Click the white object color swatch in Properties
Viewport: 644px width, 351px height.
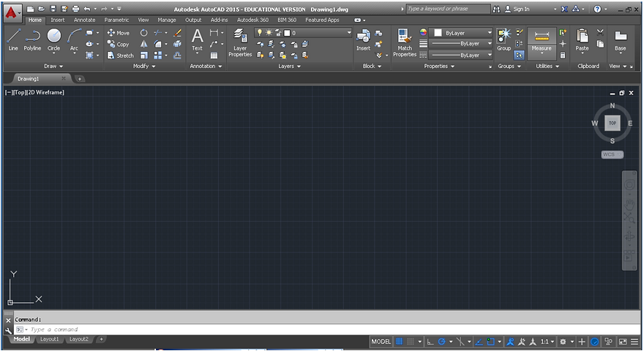[x=438, y=33]
